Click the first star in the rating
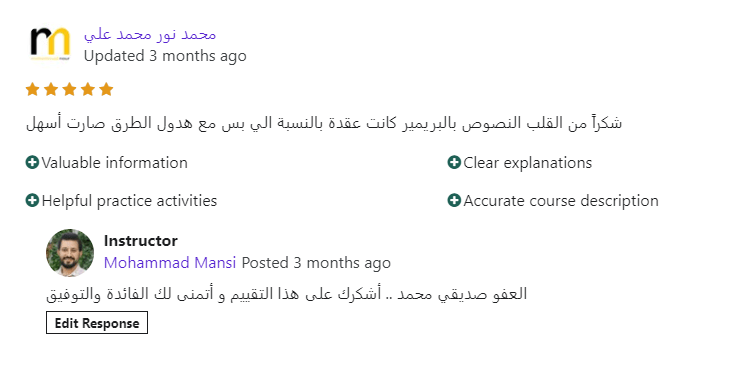 coord(32,89)
